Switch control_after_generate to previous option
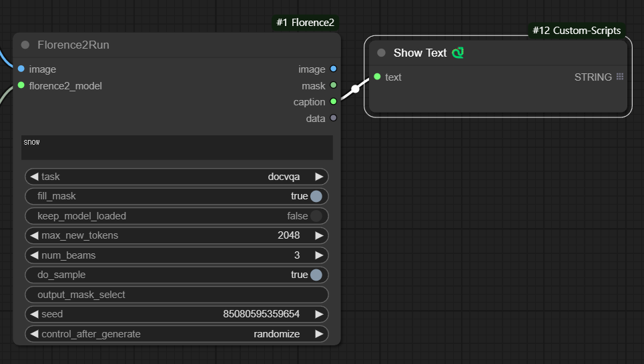644x364 pixels. point(34,334)
